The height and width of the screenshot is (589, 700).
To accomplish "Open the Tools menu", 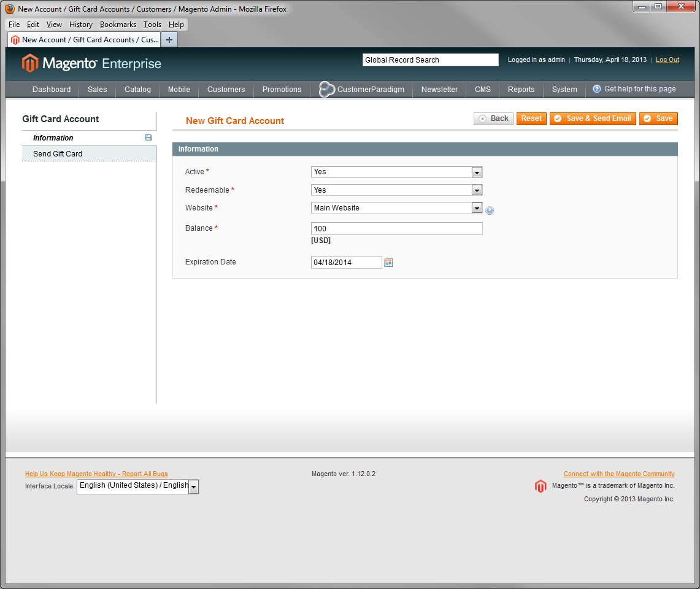I will point(152,25).
